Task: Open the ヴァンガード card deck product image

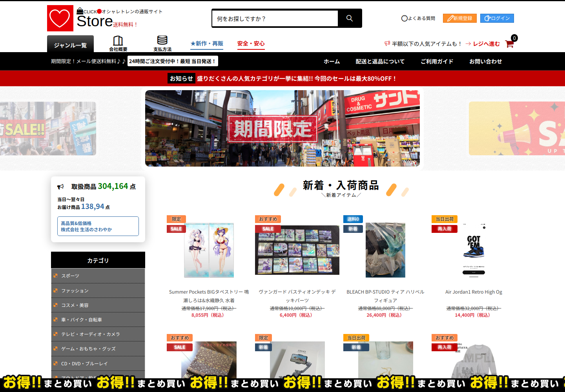Action: click(297, 250)
